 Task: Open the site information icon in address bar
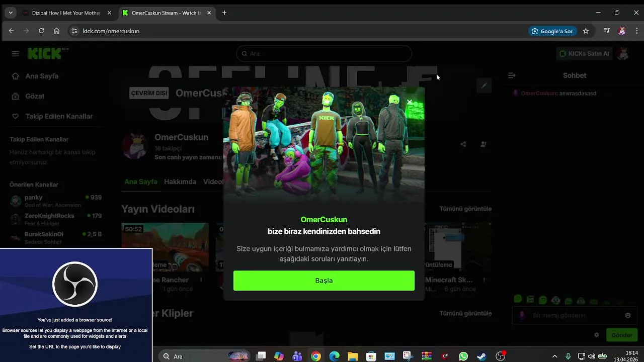(74, 31)
